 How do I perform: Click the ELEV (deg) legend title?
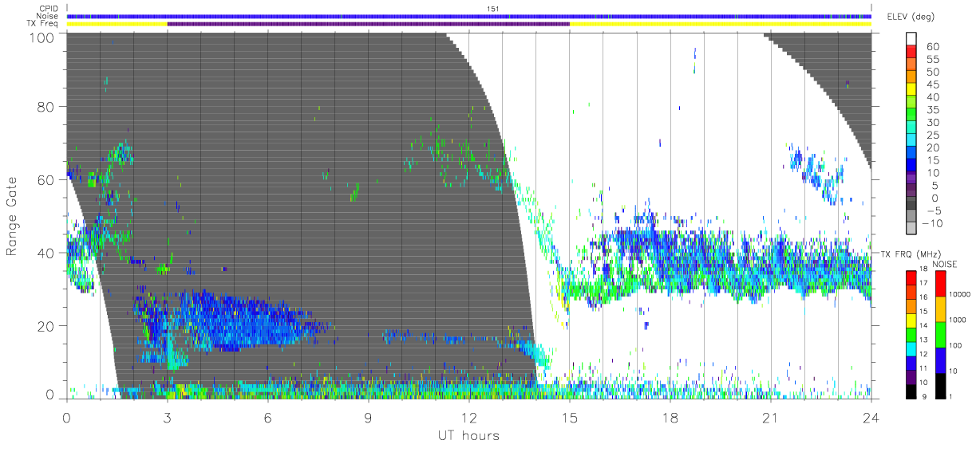click(911, 17)
